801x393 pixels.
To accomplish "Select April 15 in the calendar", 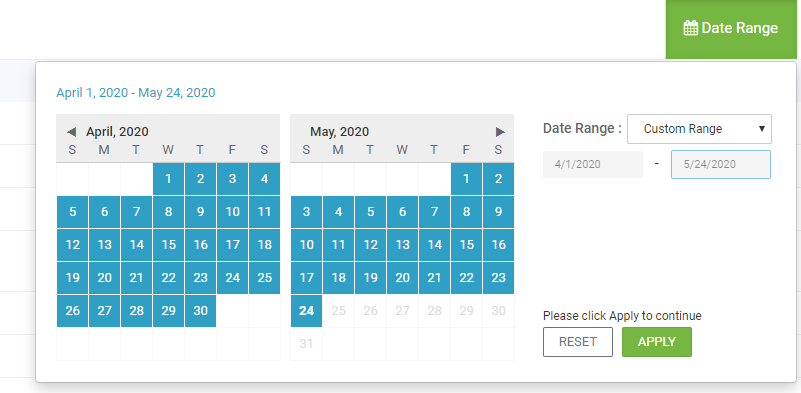I will (x=169, y=245).
